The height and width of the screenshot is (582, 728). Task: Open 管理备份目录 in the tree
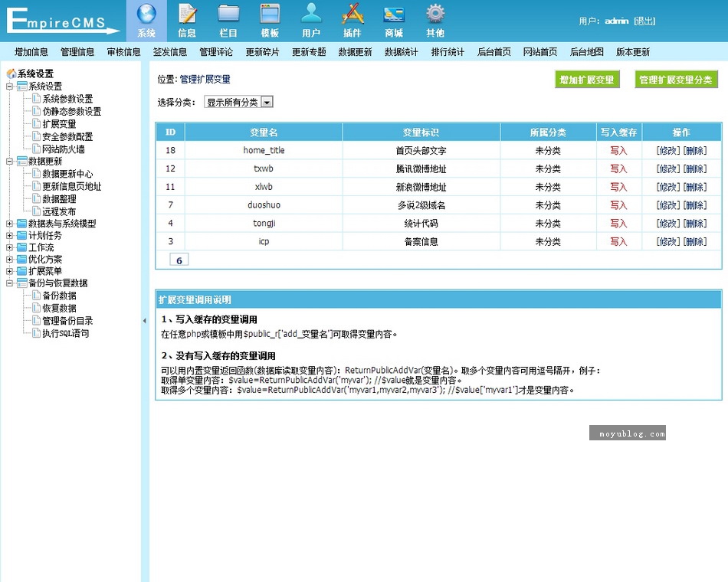(x=67, y=321)
